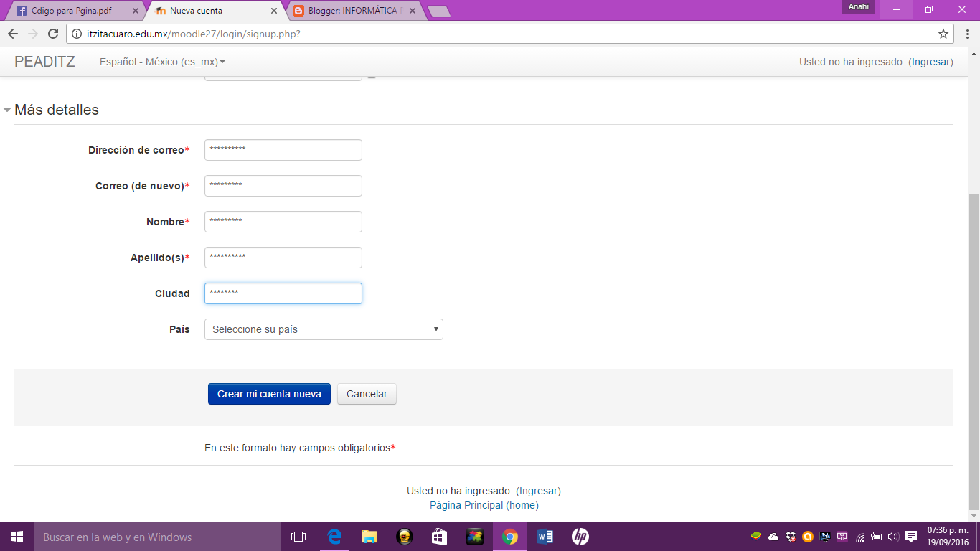This screenshot has width=980, height=551.
Task: Close the Blogger tab
Action: (413, 11)
